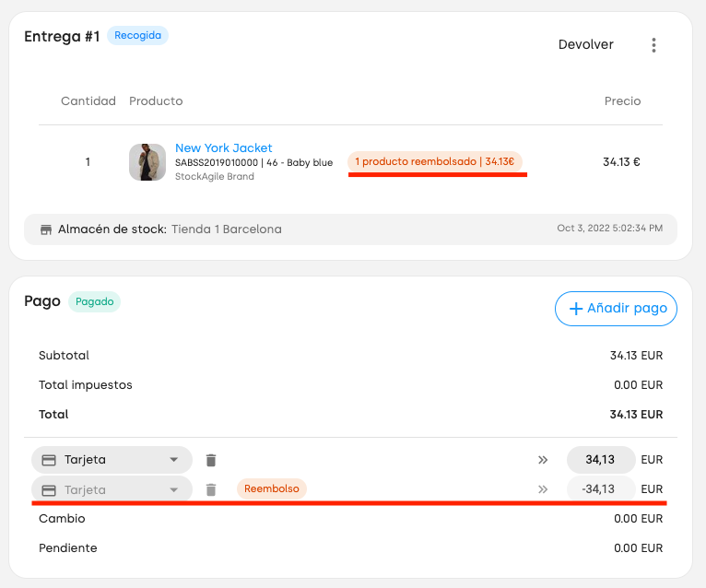This screenshot has width=706, height=588.
Task: Click double-chevron icon beside 34,13 amount
Action: (x=543, y=460)
